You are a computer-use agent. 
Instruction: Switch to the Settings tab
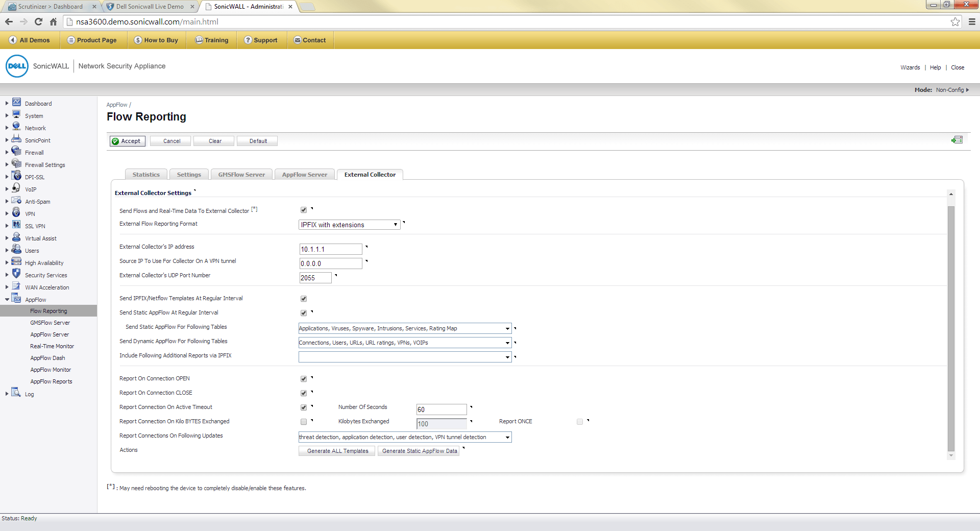pyautogui.click(x=189, y=175)
